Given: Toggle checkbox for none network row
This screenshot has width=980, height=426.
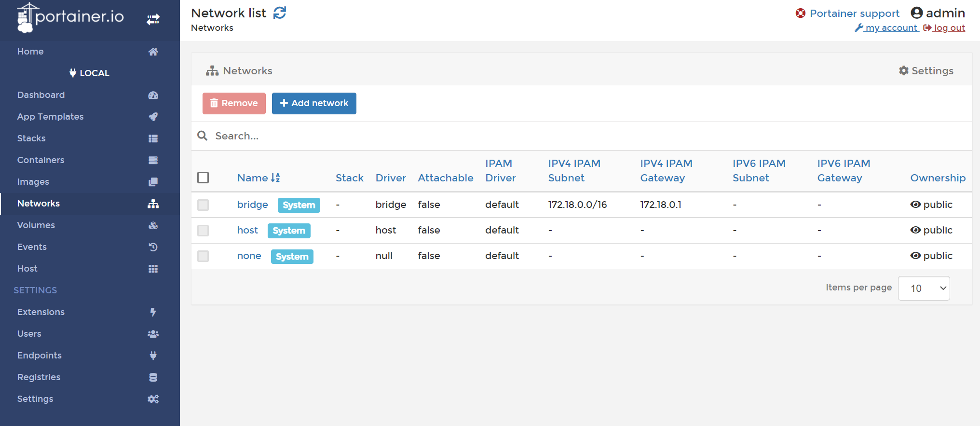Looking at the screenshot, I should [203, 256].
